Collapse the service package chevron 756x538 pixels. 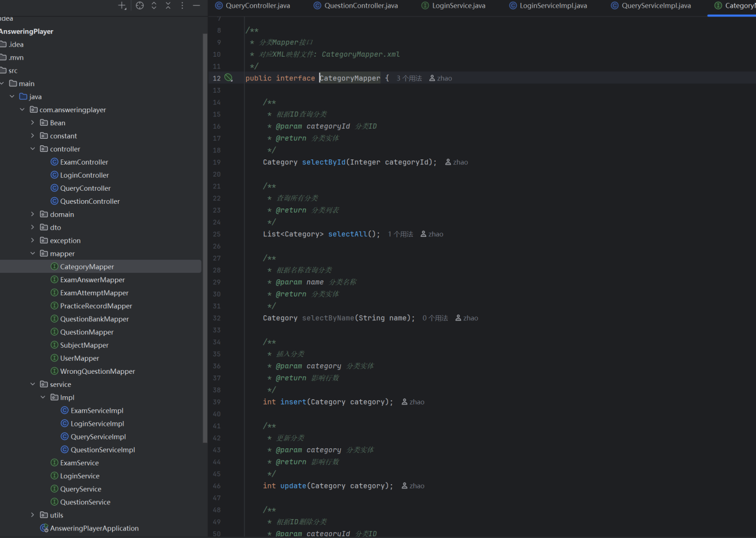click(x=32, y=384)
